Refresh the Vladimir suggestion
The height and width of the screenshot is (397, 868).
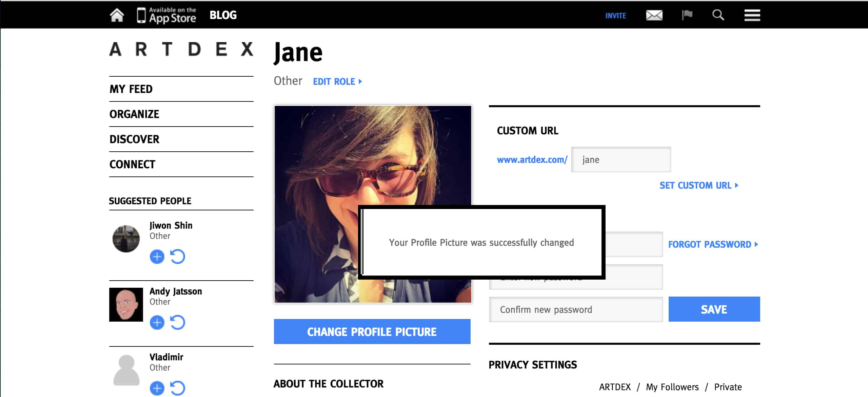pyautogui.click(x=177, y=388)
